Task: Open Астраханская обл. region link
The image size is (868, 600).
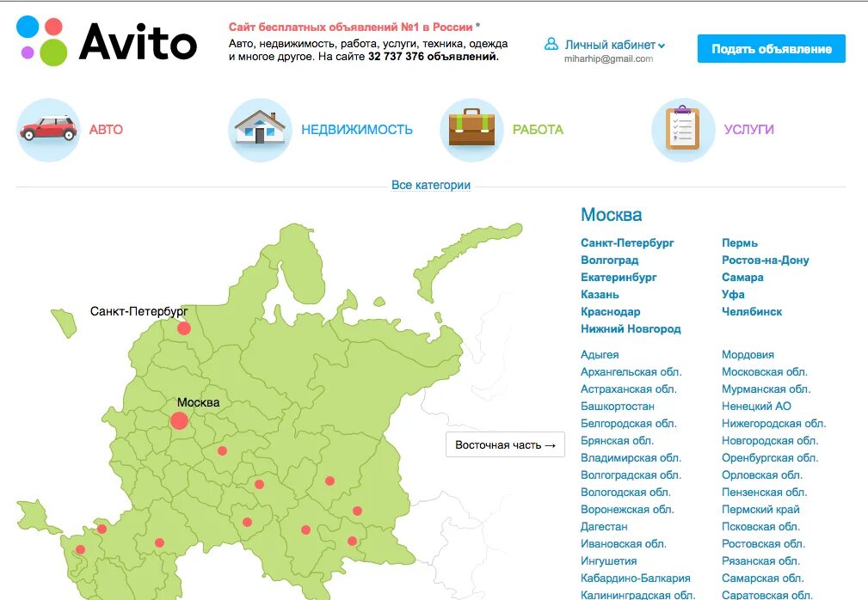Action: point(628,389)
